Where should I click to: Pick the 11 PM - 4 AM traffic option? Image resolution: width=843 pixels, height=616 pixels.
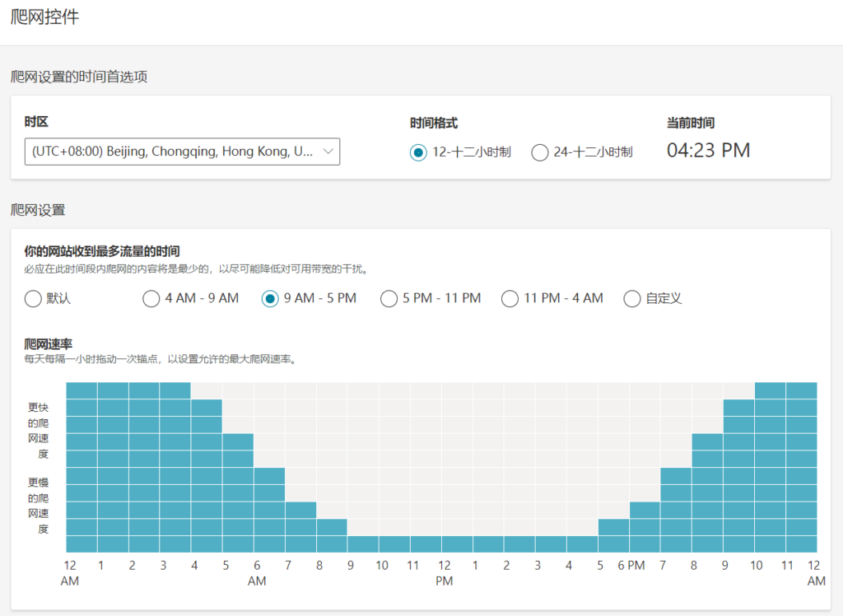(510, 299)
